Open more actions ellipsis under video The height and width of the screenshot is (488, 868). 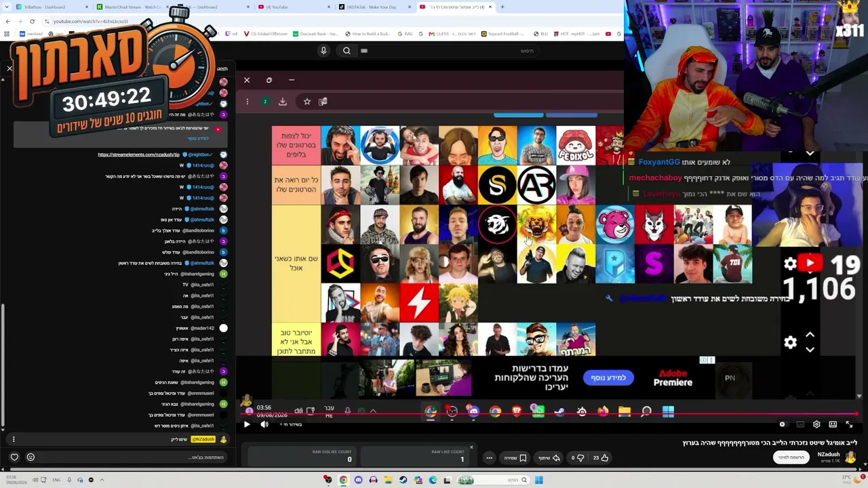coord(489,457)
